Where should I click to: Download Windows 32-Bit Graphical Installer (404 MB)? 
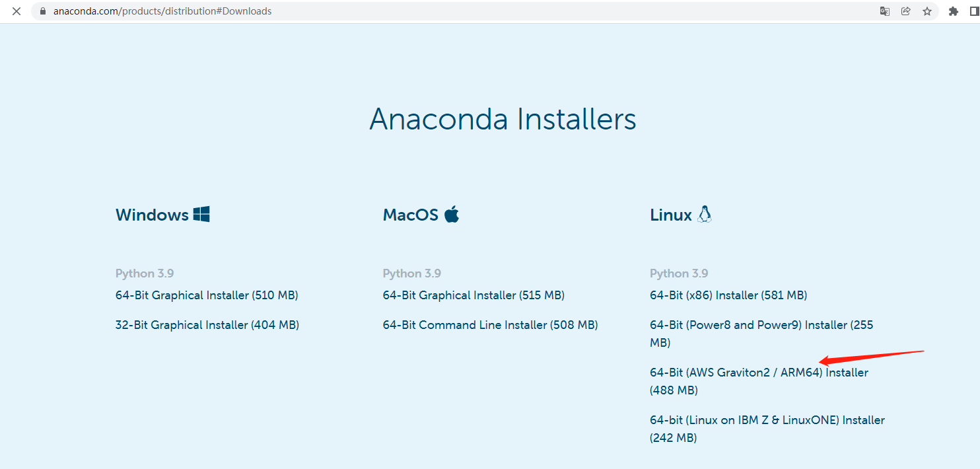207,325
